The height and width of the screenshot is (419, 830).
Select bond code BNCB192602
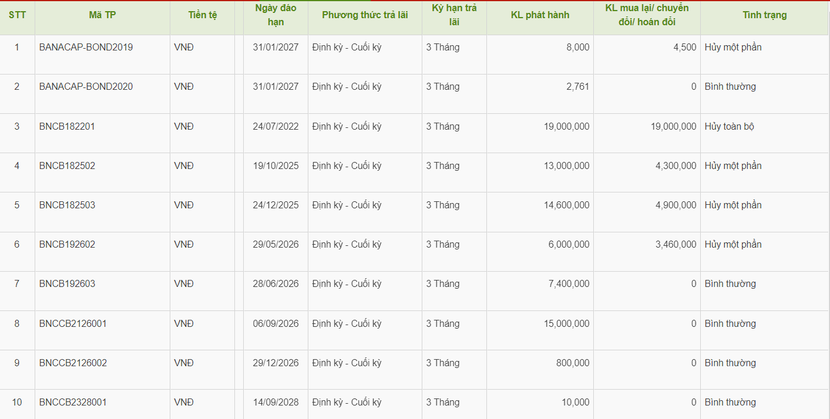(67, 244)
